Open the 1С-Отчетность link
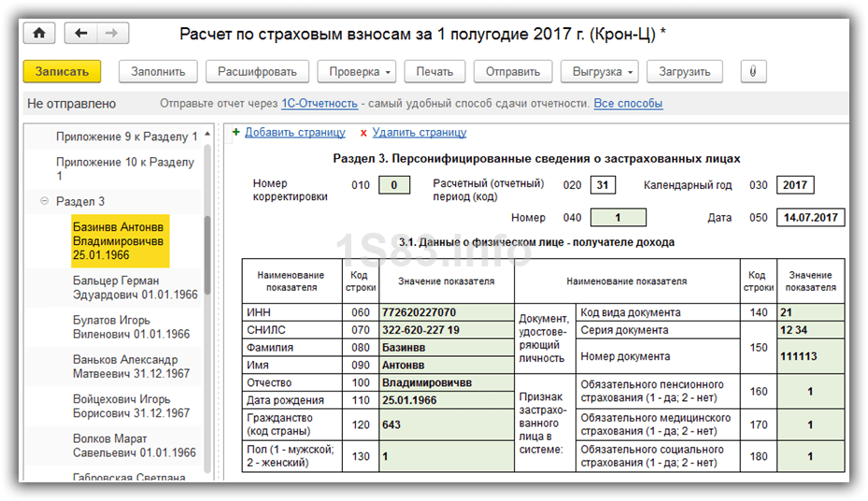868x501 pixels. 320,104
